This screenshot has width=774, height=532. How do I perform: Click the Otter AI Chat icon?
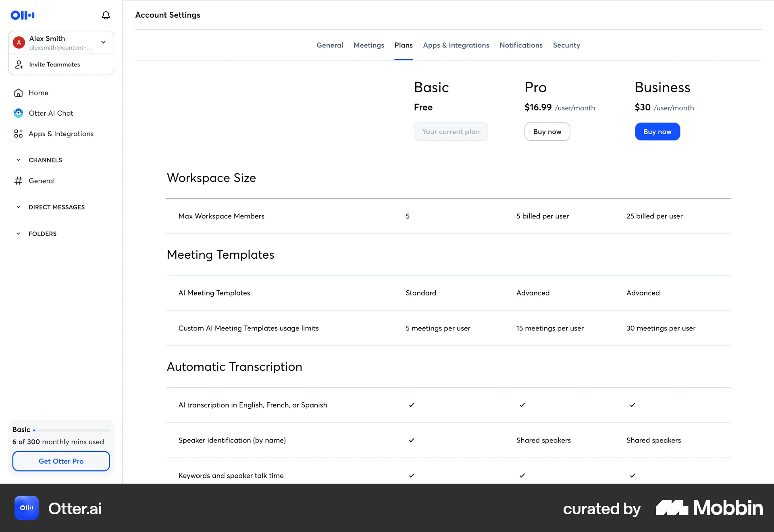click(x=19, y=113)
